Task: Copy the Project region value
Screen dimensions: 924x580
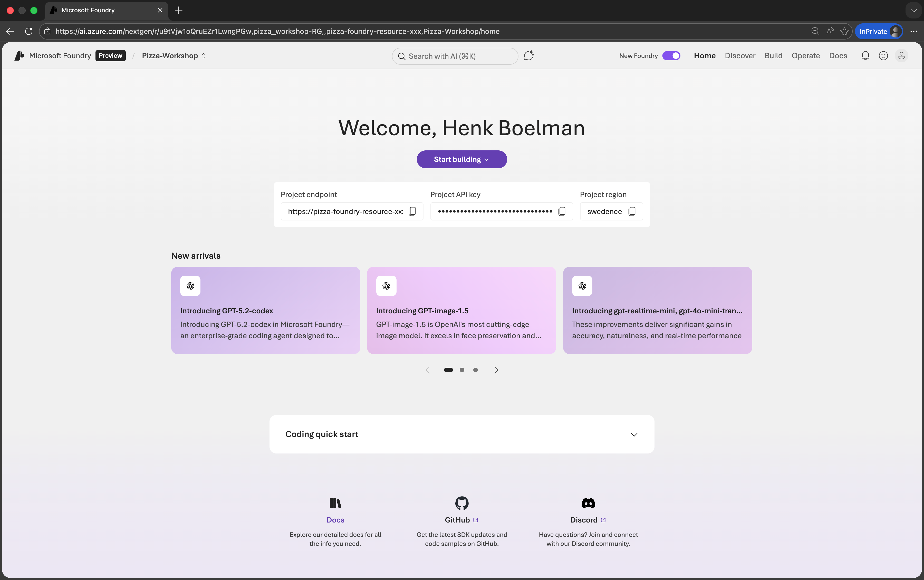Action: click(x=632, y=211)
